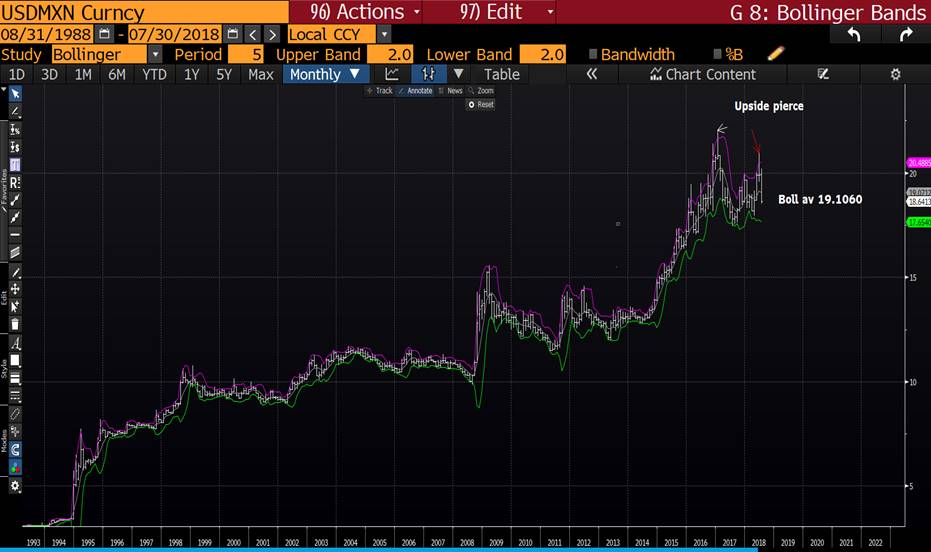Select the arrow pointer tool in sidebar

[x=15, y=93]
